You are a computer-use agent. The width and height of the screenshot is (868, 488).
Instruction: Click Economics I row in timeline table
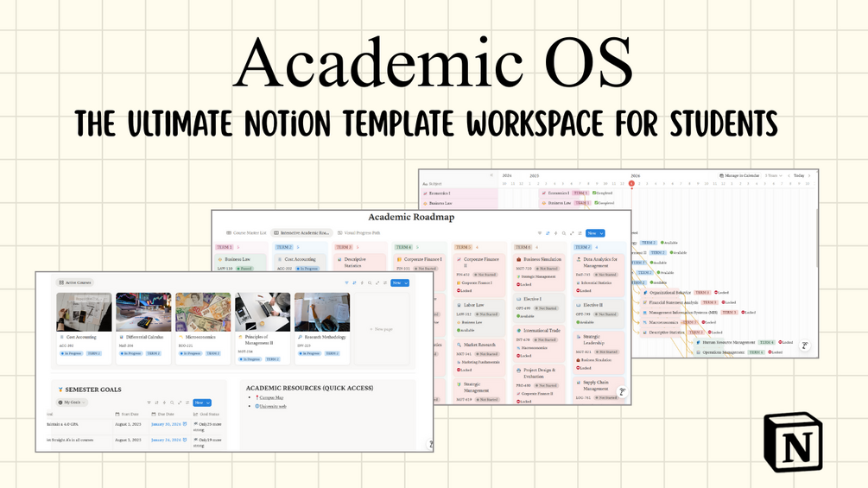(x=459, y=193)
